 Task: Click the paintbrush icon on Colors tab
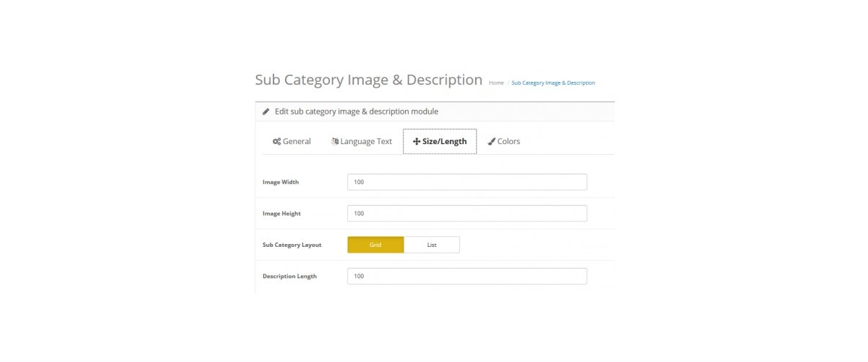[492, 142]
